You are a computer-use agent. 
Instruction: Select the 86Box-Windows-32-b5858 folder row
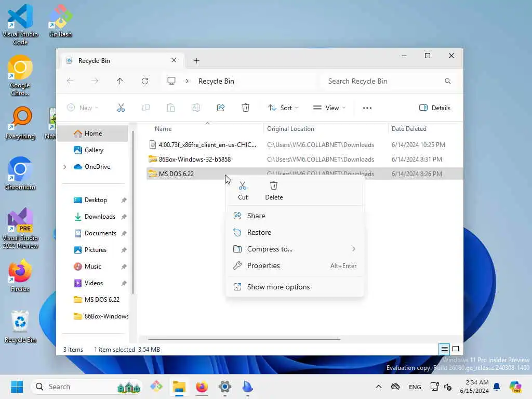304,159
